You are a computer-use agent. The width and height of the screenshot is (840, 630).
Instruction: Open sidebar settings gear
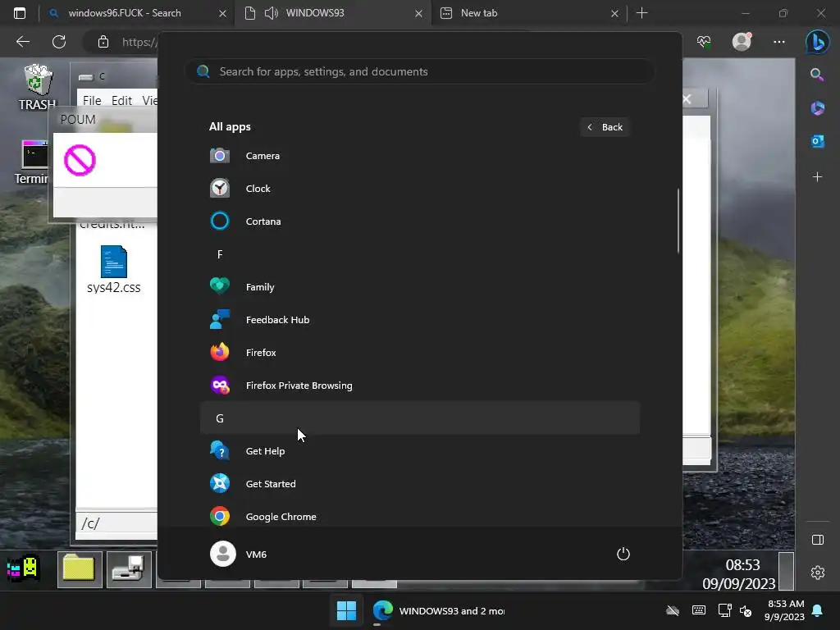(818, 573)
